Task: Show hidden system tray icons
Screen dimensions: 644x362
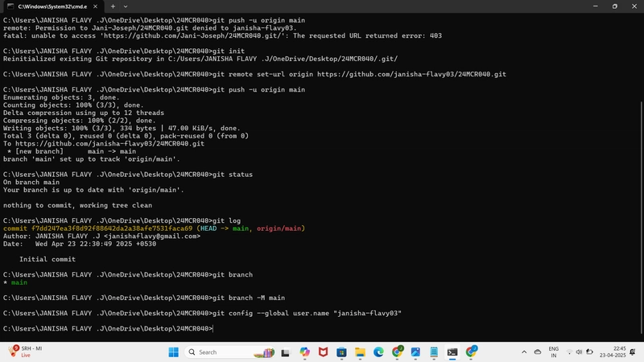Action: point(524,352)
